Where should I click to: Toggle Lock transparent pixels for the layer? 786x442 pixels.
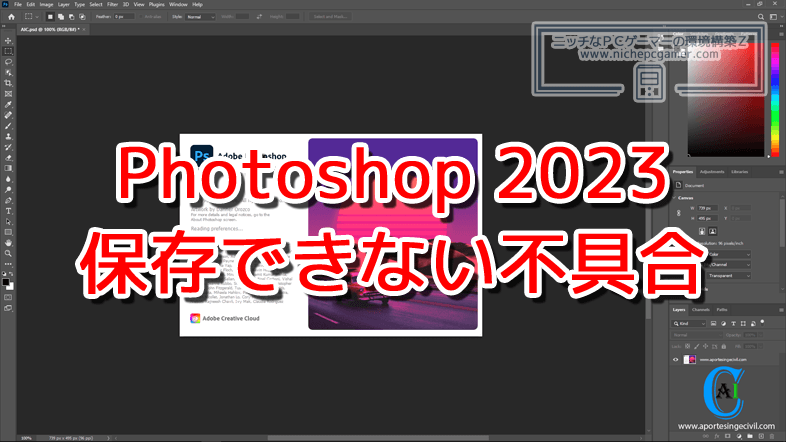coord(688,346)
